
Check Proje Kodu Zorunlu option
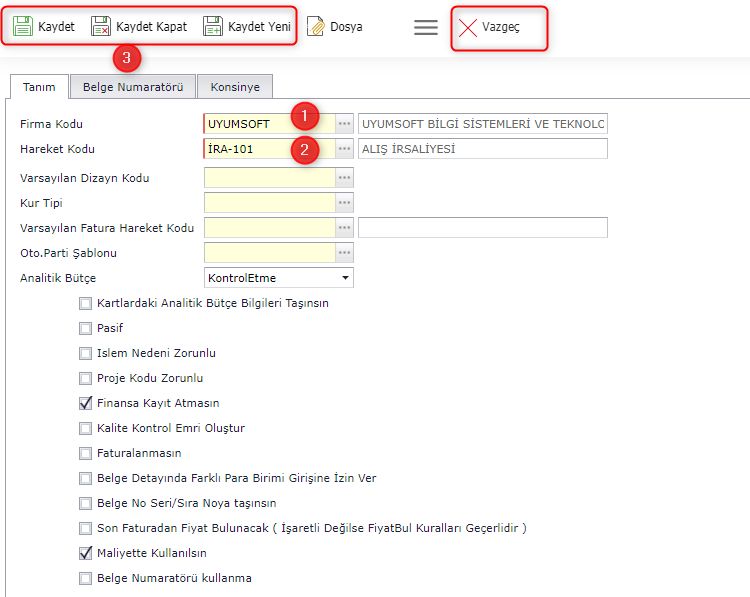pyautogui.click(x=85, y=378)
